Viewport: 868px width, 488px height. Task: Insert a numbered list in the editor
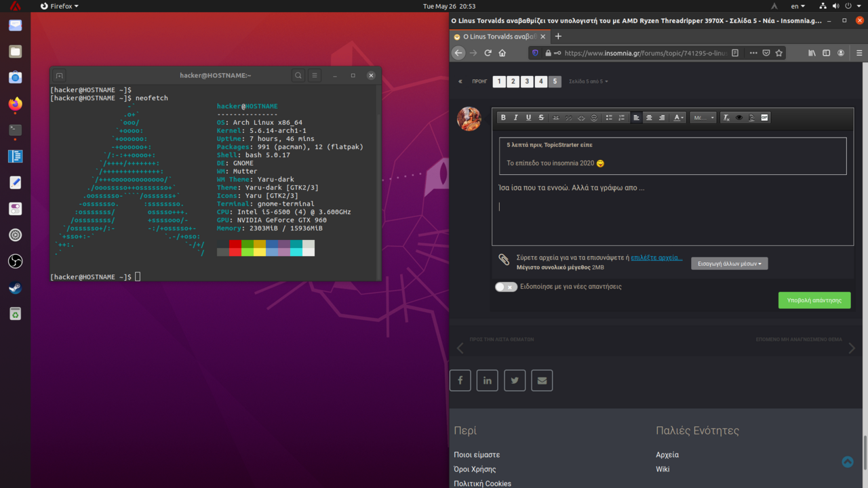pos(622,117)
